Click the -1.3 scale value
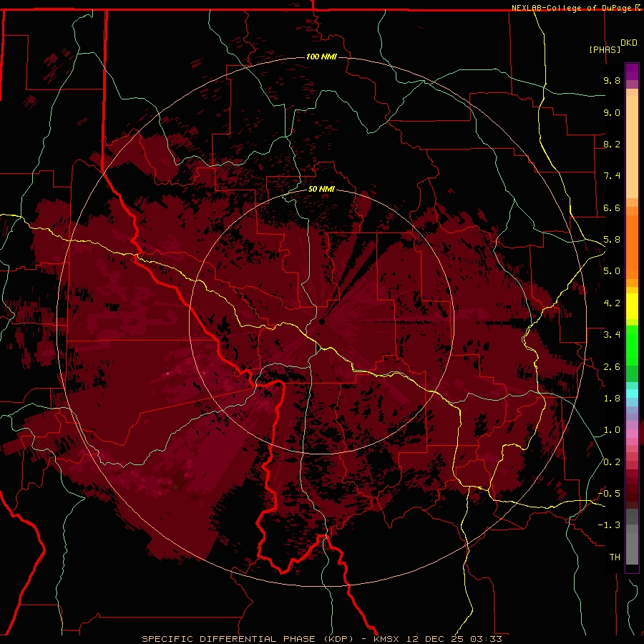This screenshot has height=644, width=644. click(609, 525)
